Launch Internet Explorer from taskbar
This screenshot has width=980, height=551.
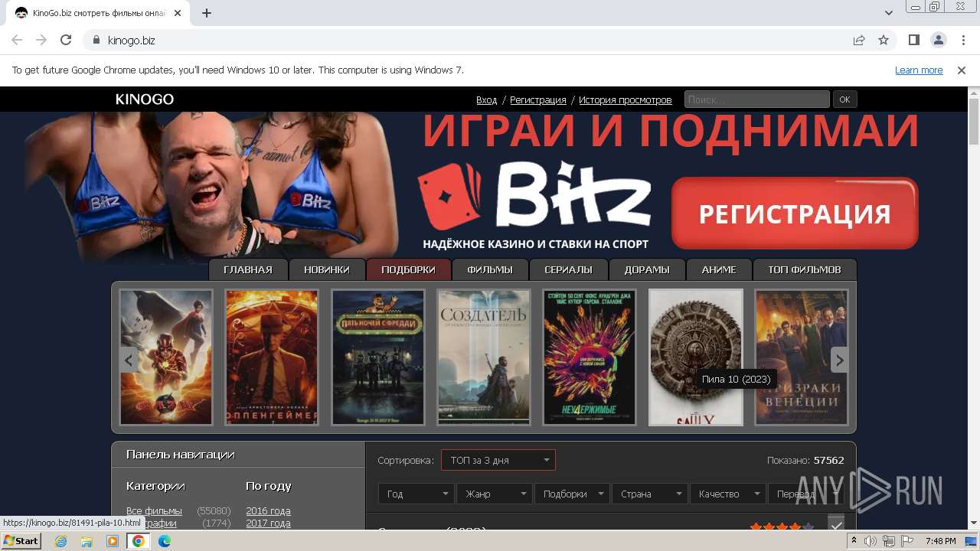click(61, 541)
